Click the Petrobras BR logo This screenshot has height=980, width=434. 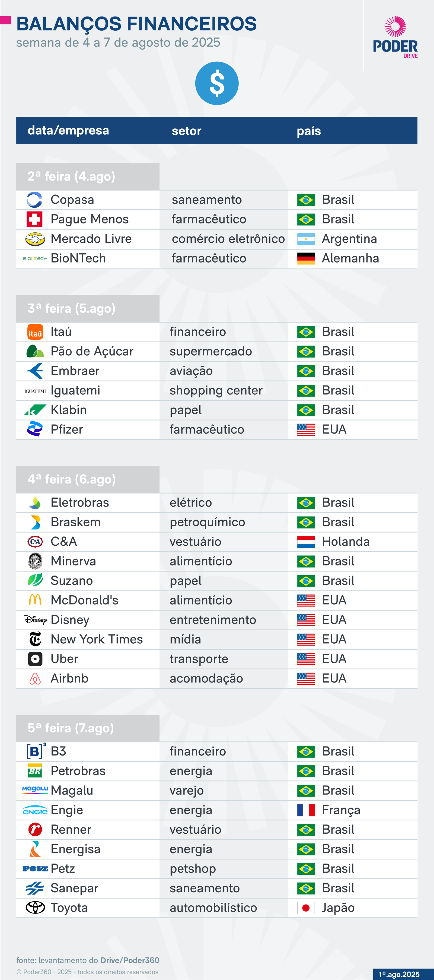pos(35,771)
